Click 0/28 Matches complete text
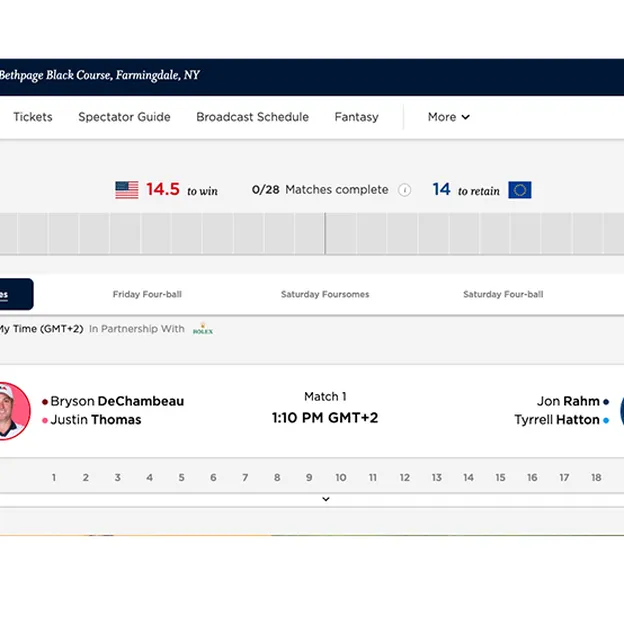 320,190
